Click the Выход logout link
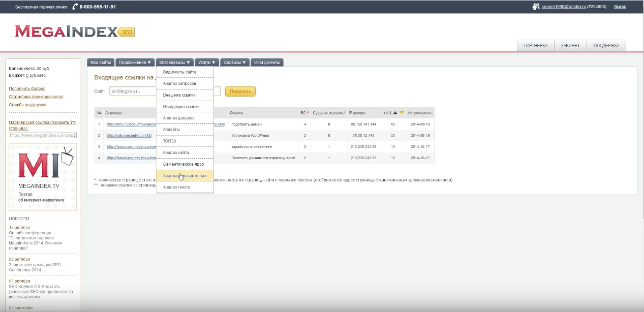 620,7
